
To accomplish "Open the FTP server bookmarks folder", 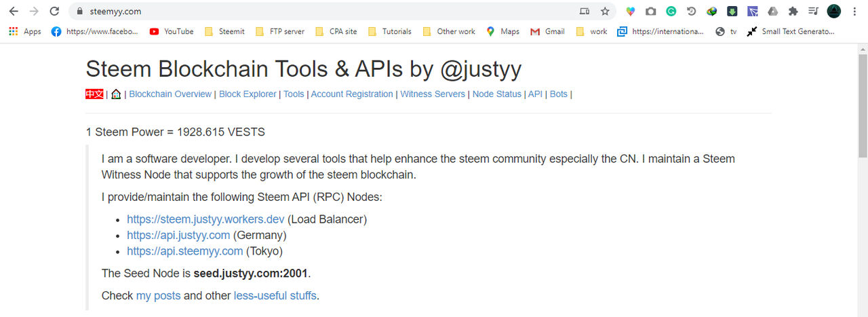I will (x=280, y=31).
